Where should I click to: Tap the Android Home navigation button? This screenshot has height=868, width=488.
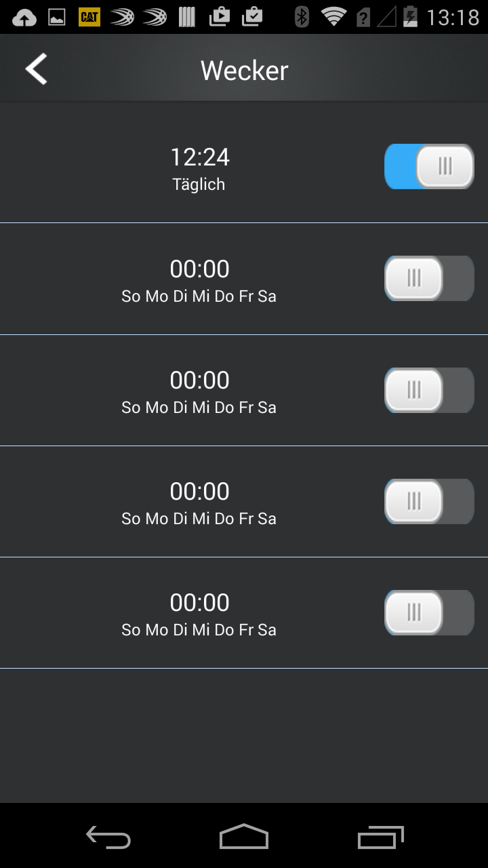(x=244, y=836)
